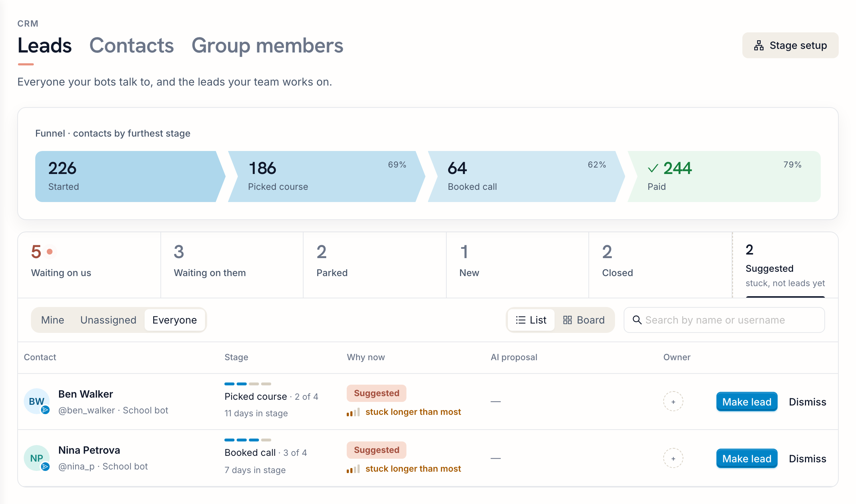
Task: Click the Search by name or username field
Action: tap(724, 320)
